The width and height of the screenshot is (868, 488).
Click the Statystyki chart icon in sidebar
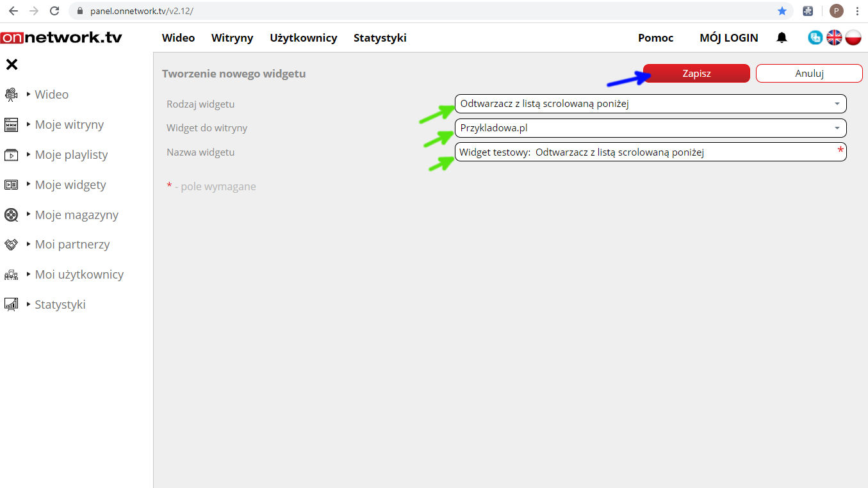11,305
